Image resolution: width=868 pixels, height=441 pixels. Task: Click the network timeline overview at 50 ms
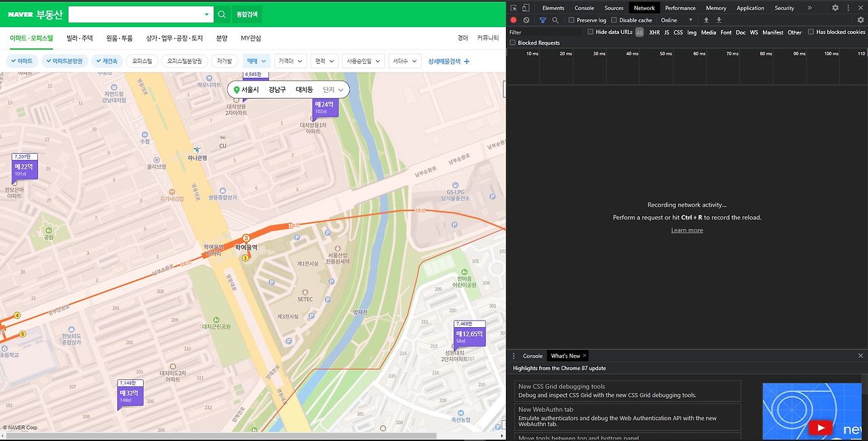click(x=665, y=54)
